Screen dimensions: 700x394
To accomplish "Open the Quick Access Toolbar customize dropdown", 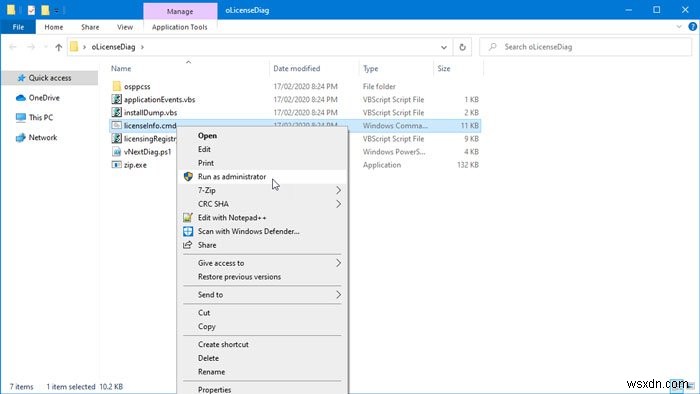I will (57, 10).
